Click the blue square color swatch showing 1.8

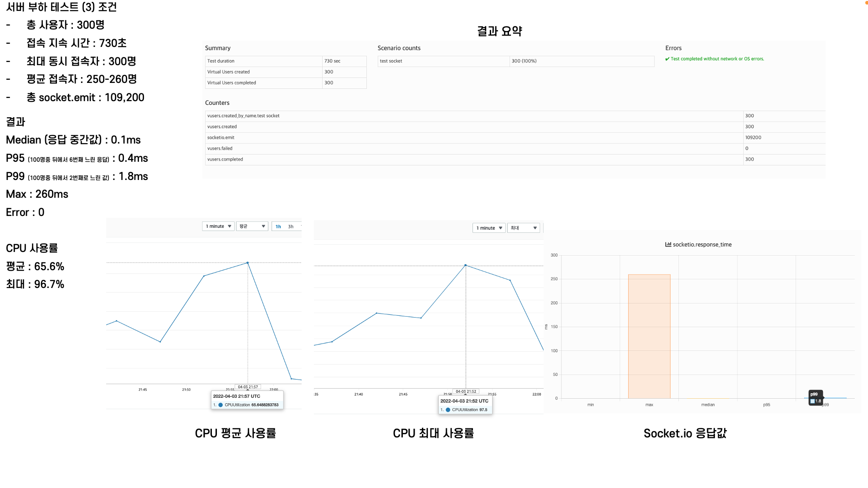[x=812, y=400]
